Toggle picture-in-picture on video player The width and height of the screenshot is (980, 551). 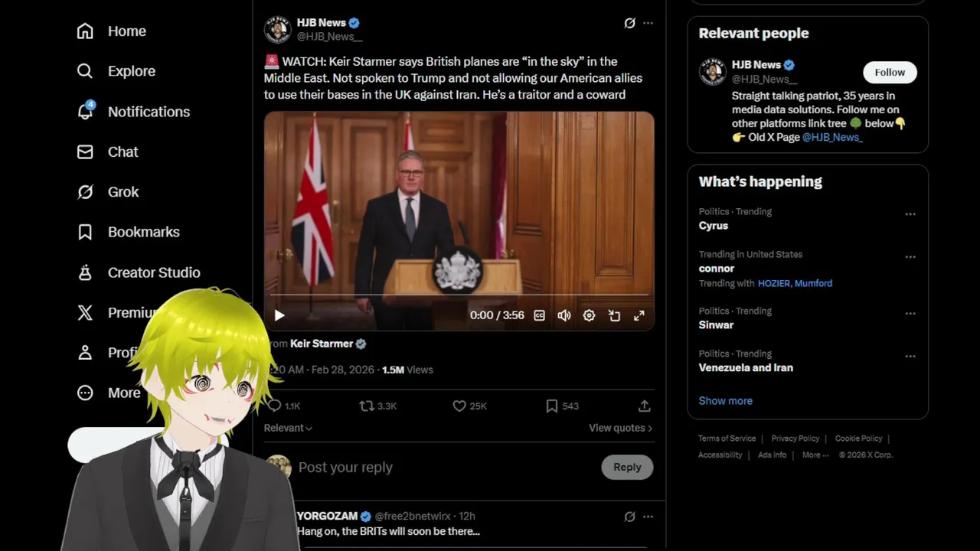(x=614, y=315)
